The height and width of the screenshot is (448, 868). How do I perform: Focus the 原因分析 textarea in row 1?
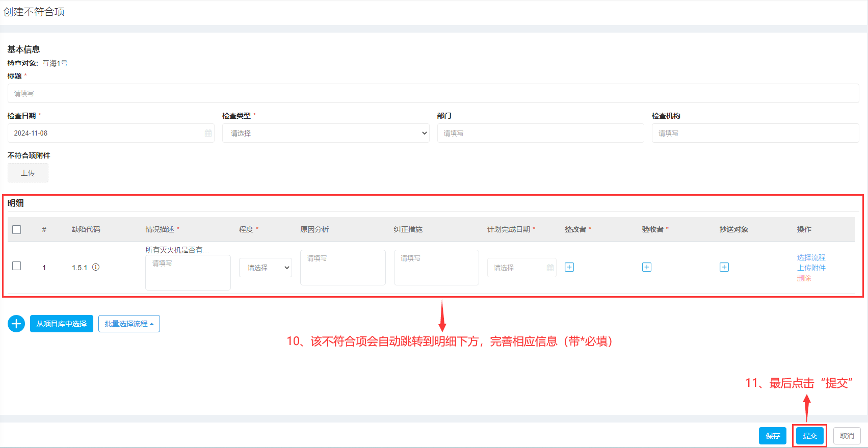coord(343,268)
